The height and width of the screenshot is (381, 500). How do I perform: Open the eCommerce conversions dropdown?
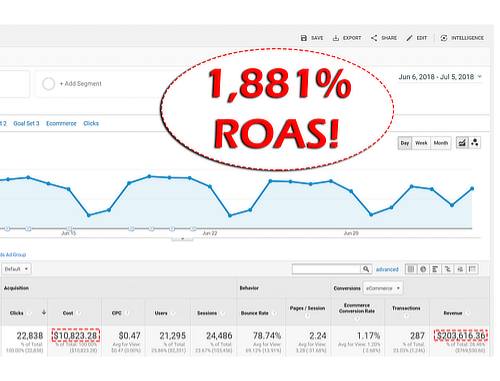coord(383,288)
